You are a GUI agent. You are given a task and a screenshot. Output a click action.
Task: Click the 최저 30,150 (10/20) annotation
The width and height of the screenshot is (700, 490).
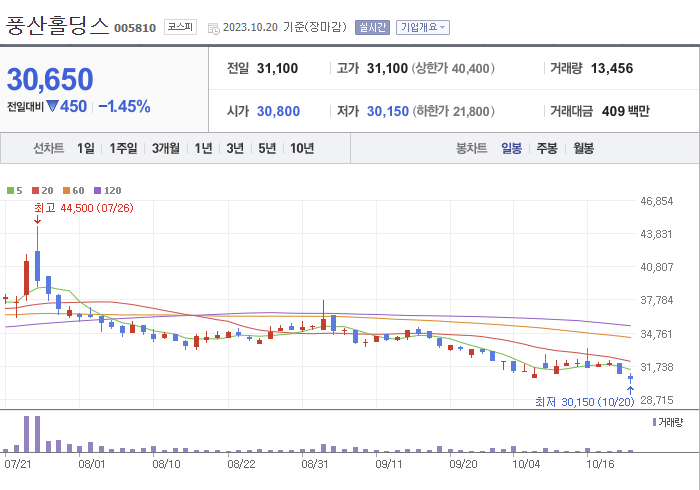(584, 402)
